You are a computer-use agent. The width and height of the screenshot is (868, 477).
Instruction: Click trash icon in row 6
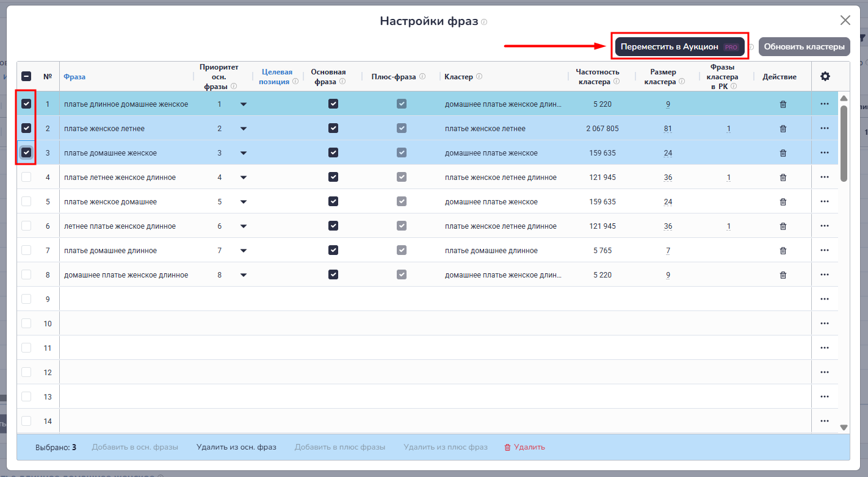[x=783, y=226]
